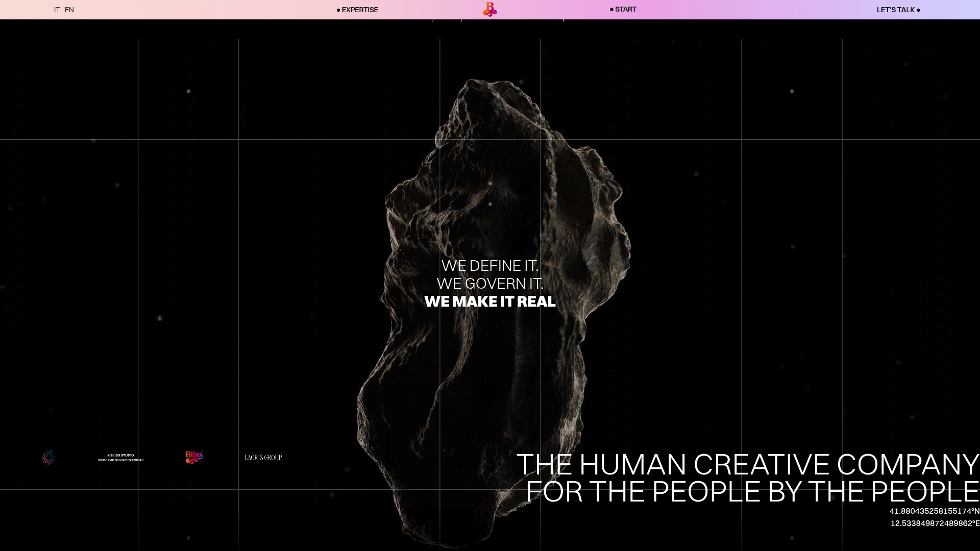
Task: Switch language to EN
Action: pyautogui.click(x=69, y=10)
